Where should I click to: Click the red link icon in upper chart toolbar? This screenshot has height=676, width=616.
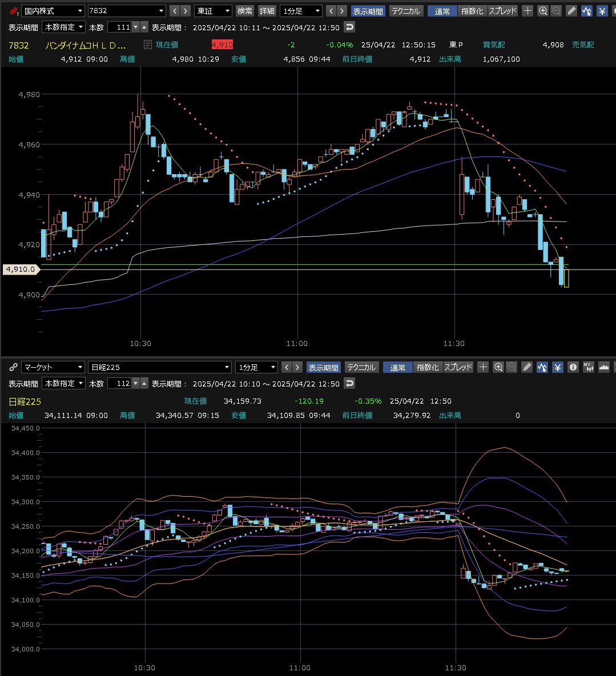14,11
